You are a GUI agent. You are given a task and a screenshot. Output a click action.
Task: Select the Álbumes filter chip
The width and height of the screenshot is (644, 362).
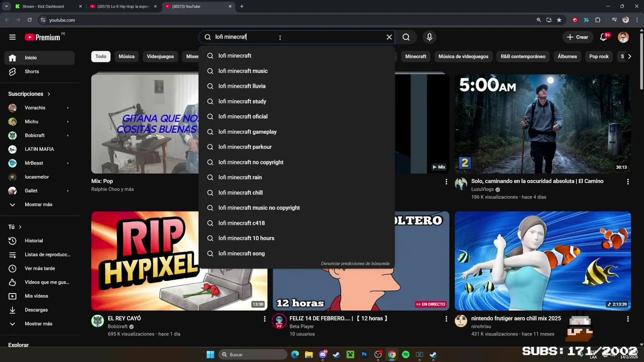[x=567, y=56]
